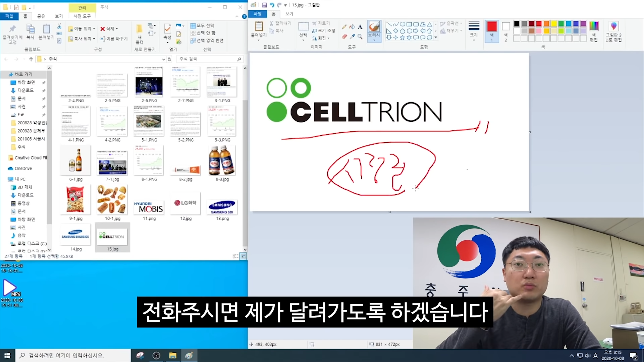
Task: Select the Color picker eyedropper tool
Action: [x=352, y=37]
